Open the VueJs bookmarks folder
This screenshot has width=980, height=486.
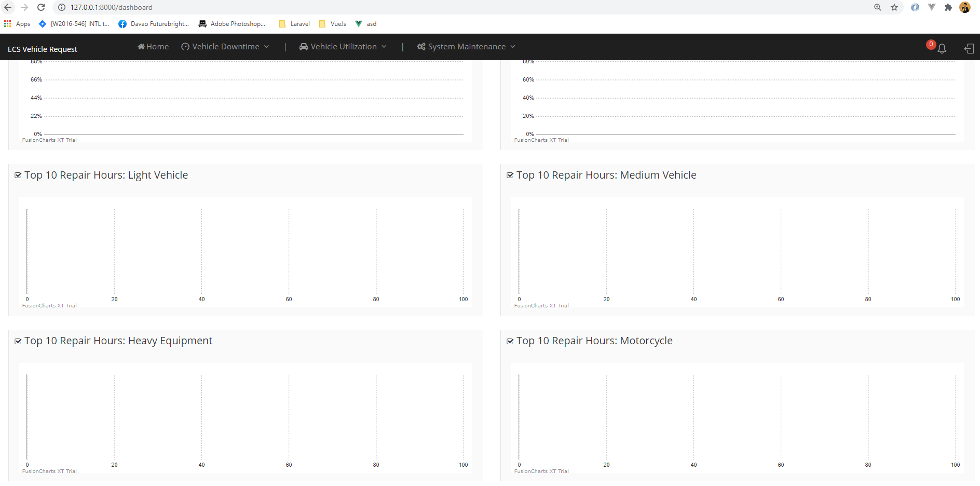click(x=333, y=24)
